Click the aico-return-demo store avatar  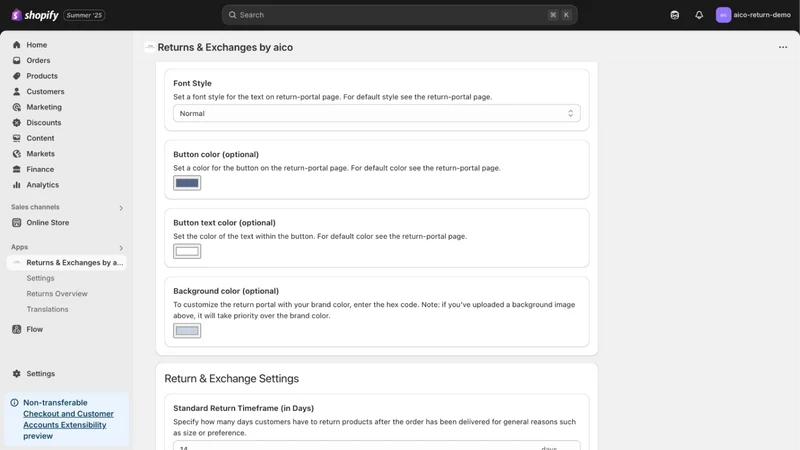pyautogui.click(x=723, y=15)
